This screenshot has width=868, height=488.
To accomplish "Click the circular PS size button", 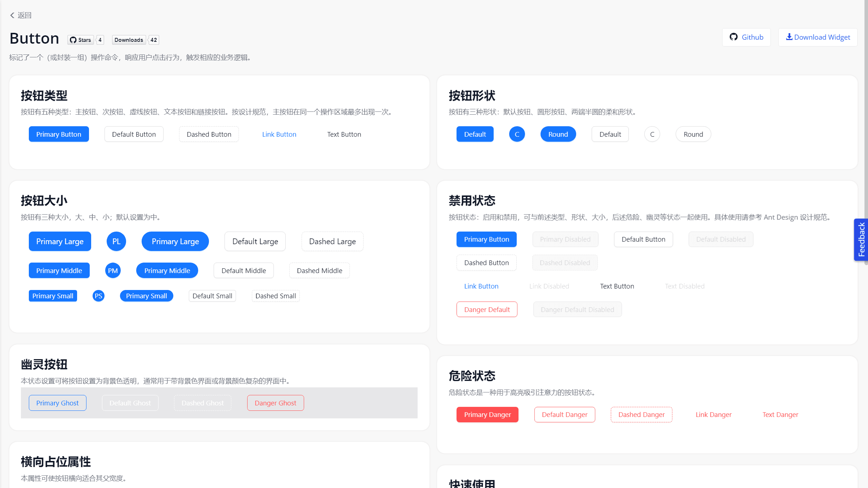I will pos(98,296).
